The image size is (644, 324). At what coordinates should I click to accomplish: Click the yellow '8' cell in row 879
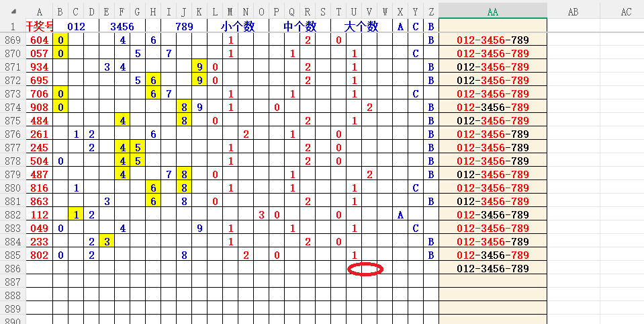click(x=184, y=175)
